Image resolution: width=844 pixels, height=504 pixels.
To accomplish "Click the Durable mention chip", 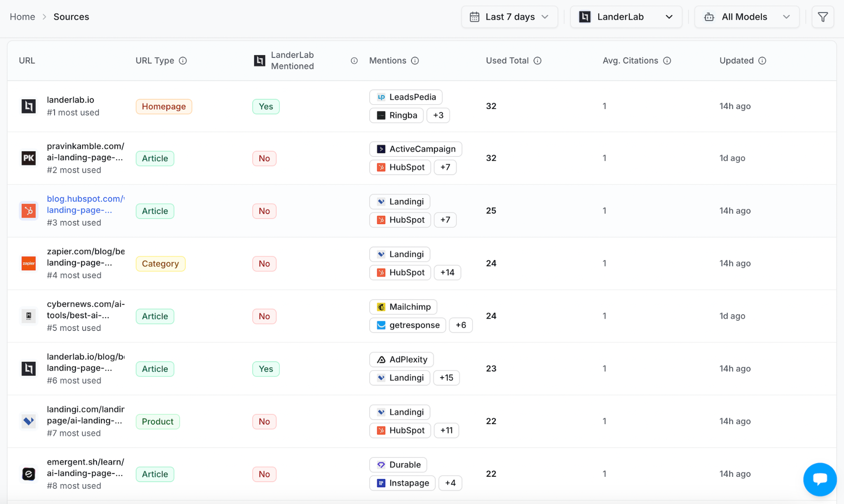I will coord(398,465).
